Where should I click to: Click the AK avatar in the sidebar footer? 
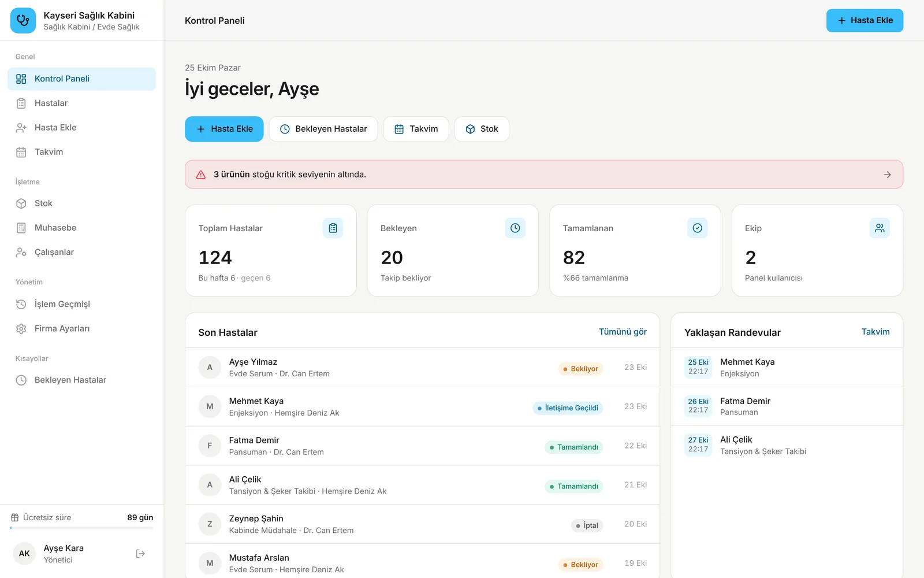(x=24, y=554)
